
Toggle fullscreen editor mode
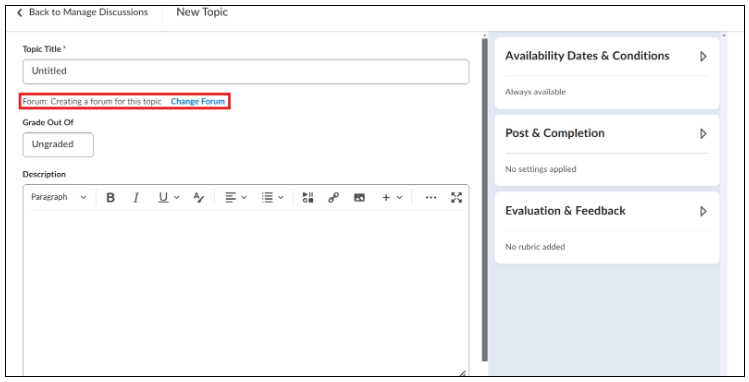pyautogui.click(x=456, y=197)
